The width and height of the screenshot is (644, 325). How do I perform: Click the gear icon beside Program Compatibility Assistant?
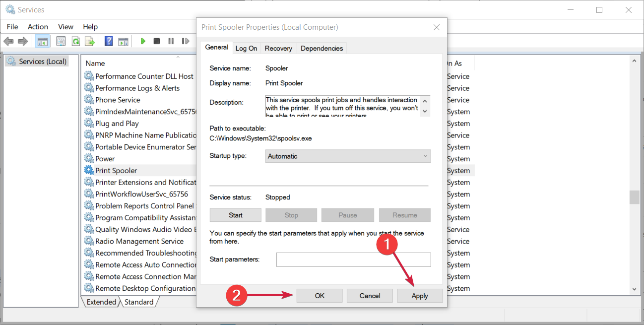point(89,217)
